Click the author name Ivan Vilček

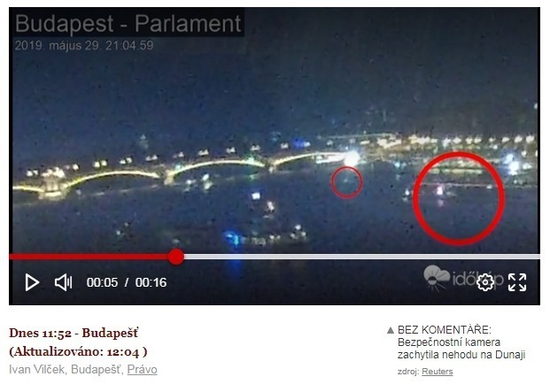[x=37, y=369]
